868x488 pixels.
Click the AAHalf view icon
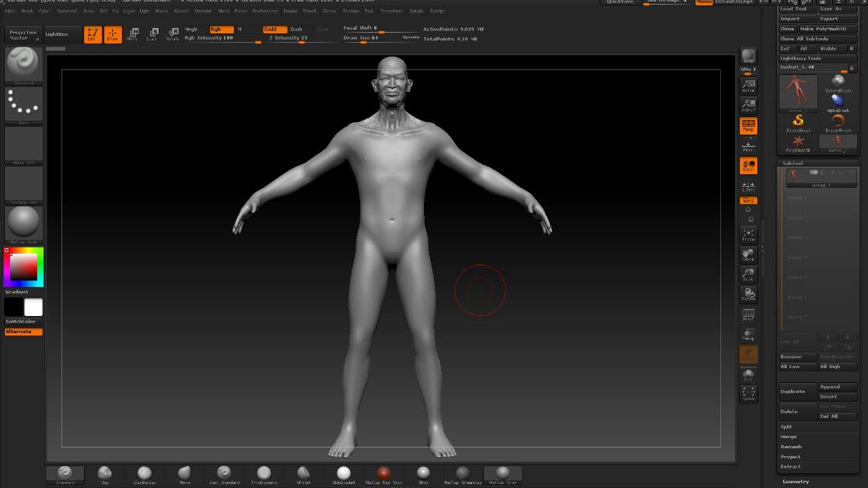pyautogui.click(x=748, y=105)
